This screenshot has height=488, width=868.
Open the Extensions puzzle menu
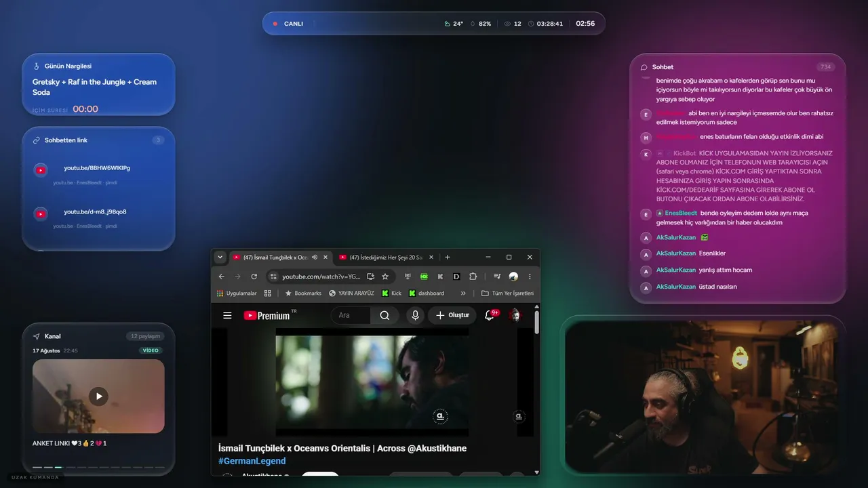(x=473, y=277)
